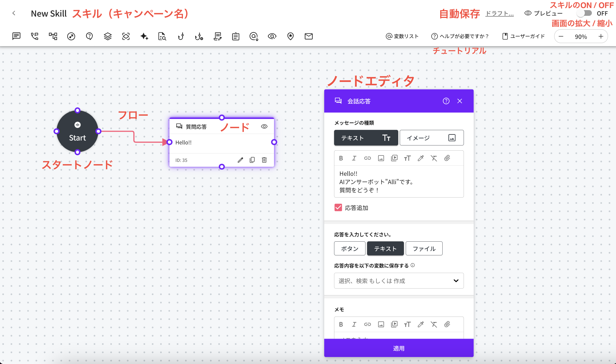Toggle eye visibility on 質問応答 node
The height and width of the screenshot is (364, 616).
pyautogui.click(x=264, y=127)
